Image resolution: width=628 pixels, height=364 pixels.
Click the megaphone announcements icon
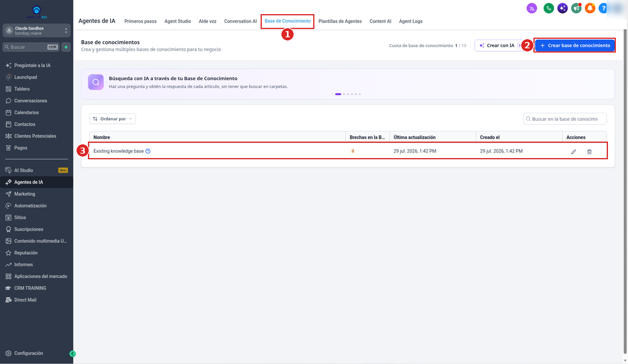(x=576, y=8)
